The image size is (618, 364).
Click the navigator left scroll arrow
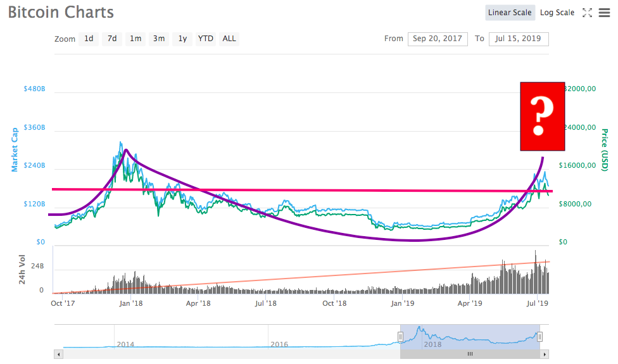tap(59, 354)
